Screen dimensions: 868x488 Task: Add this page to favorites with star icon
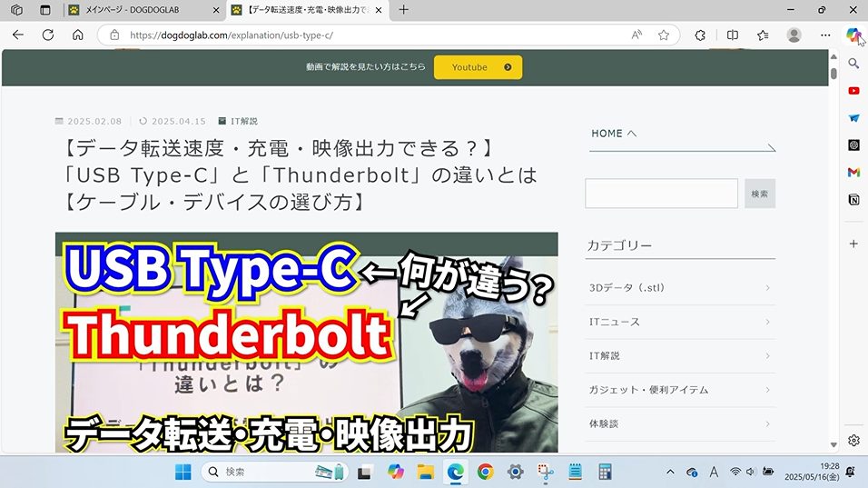tap(664, 35)
